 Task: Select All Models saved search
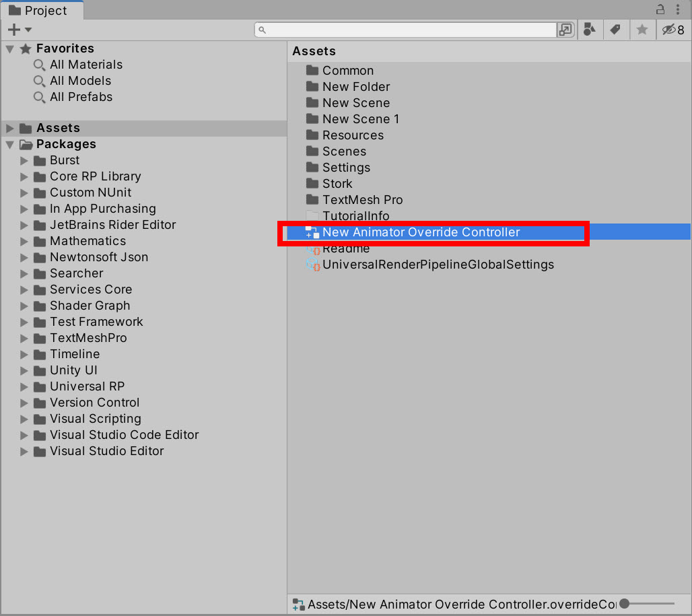pyautogui.click(x=80, y=81)
